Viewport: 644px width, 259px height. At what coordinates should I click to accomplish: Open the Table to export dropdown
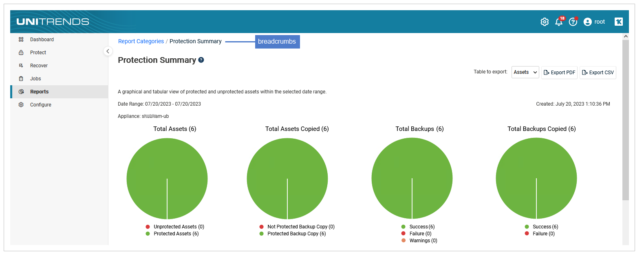click(525, 72)
